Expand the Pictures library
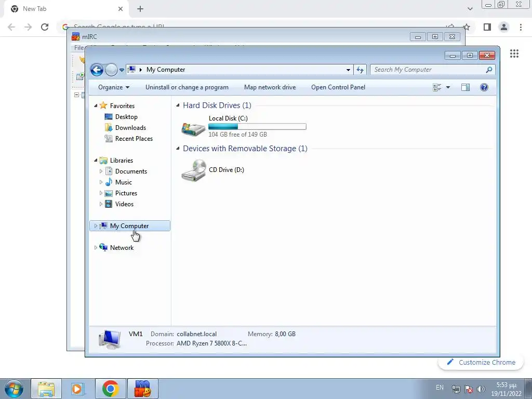The width and height of the screenshot is (532, 399). (x=101, y=193)
